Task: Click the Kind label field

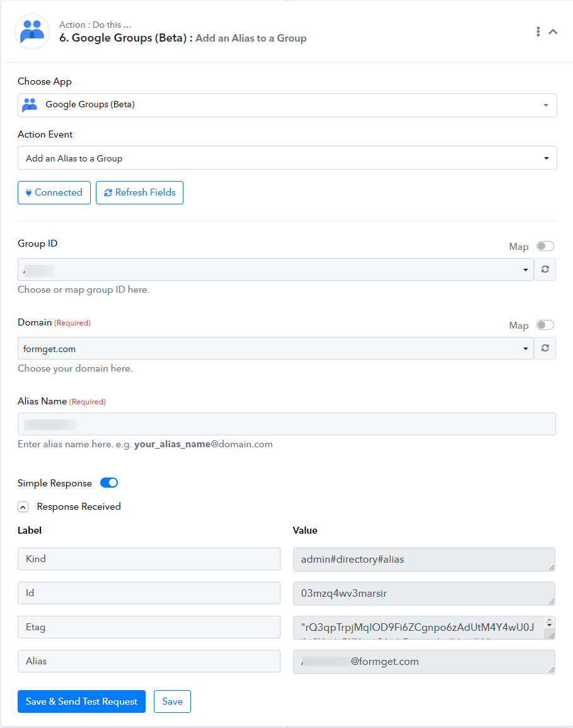Action: coord(149,559)
